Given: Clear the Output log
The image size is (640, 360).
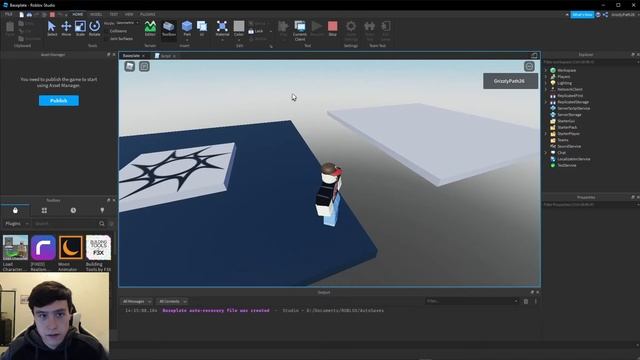Looking at the screenshot, I should (526, 301).
